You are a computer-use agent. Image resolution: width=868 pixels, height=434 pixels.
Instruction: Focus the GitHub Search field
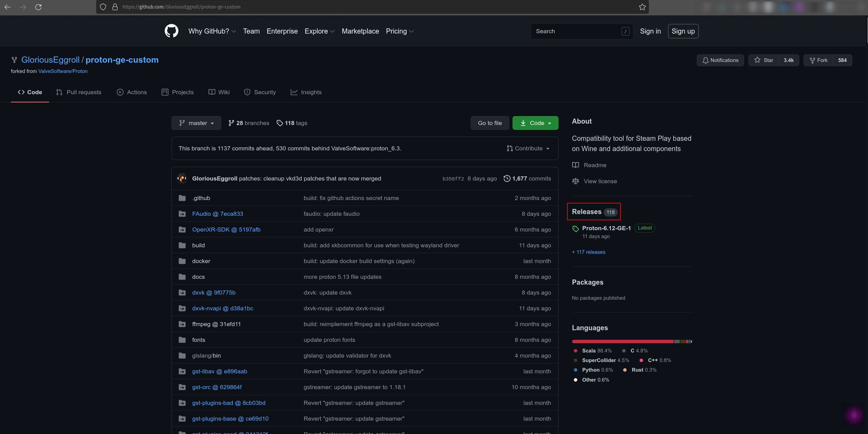tap(577, 31)
